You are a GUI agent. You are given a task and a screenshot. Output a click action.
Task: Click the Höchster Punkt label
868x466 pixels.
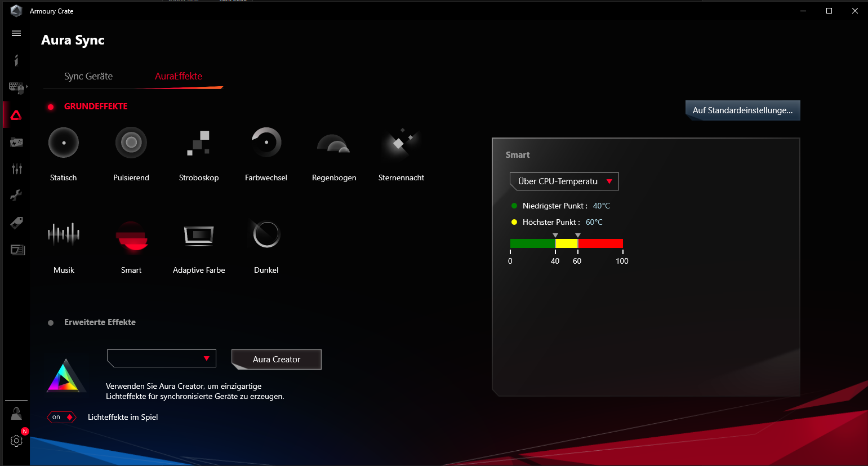pyautogui.click(x=551, y=222)
